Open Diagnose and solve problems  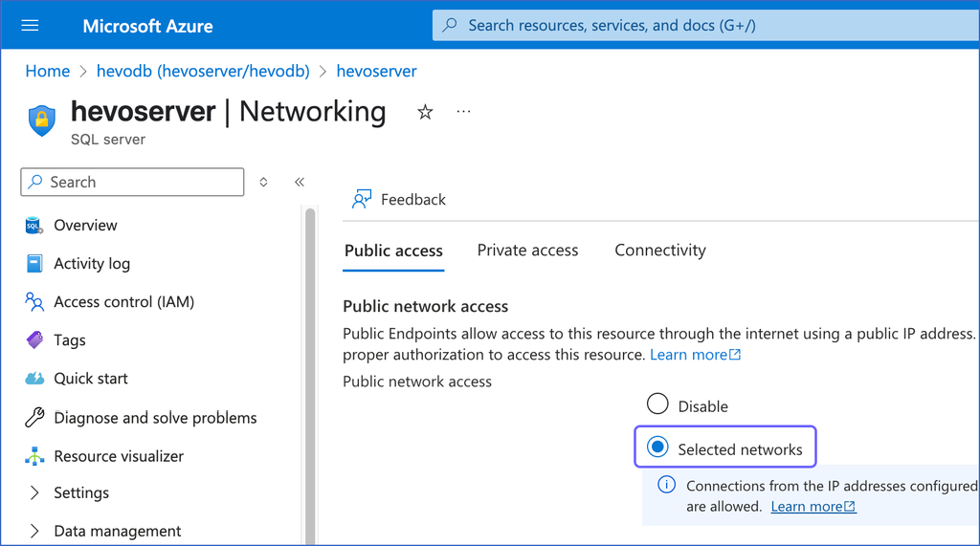click(155, 418)
